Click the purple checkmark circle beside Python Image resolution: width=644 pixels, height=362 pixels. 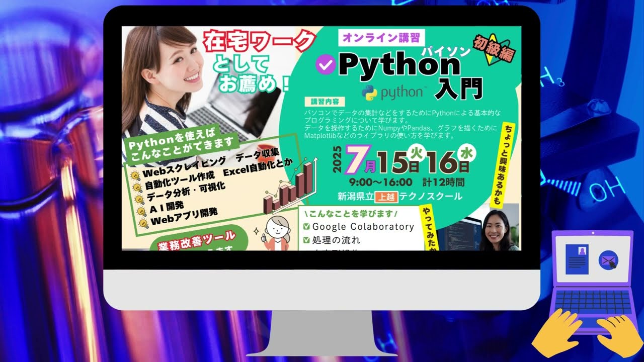326,64
